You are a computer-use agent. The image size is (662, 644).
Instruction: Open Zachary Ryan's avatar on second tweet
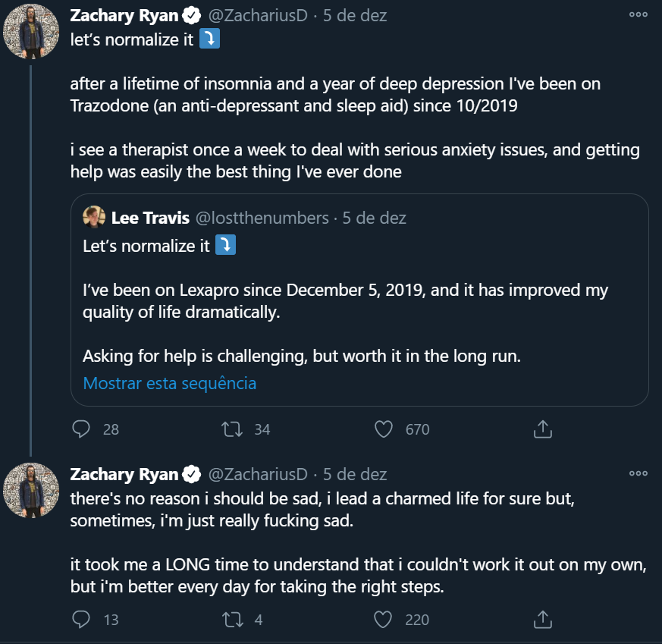point(32,490)
